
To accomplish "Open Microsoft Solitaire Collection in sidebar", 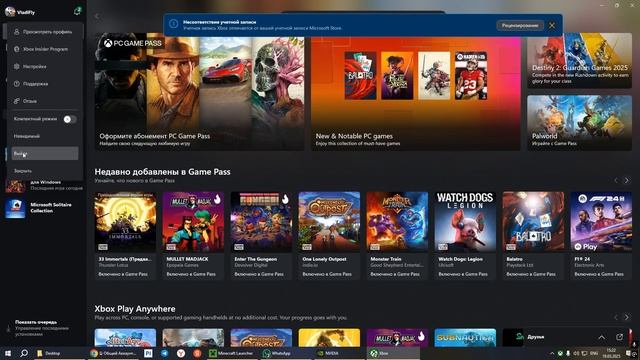I will (x=43, y=208).
